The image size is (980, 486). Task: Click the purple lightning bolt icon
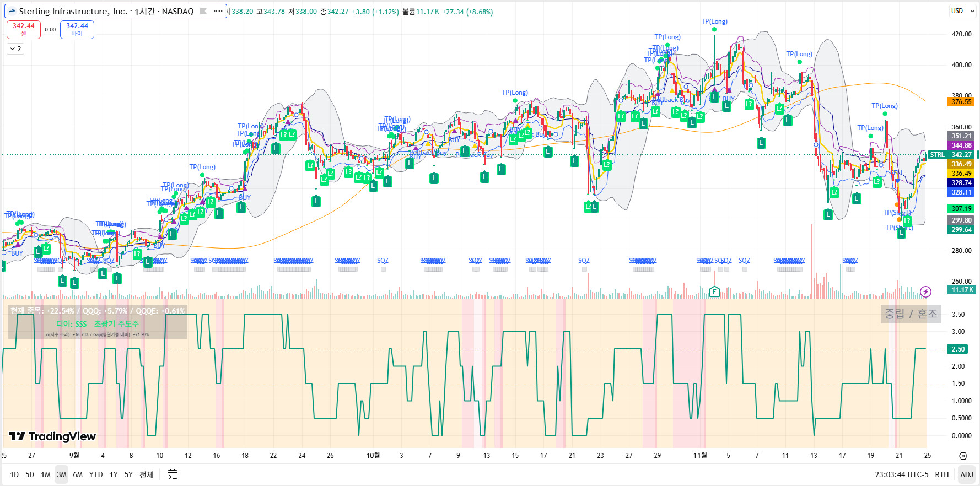click(925, 291)
